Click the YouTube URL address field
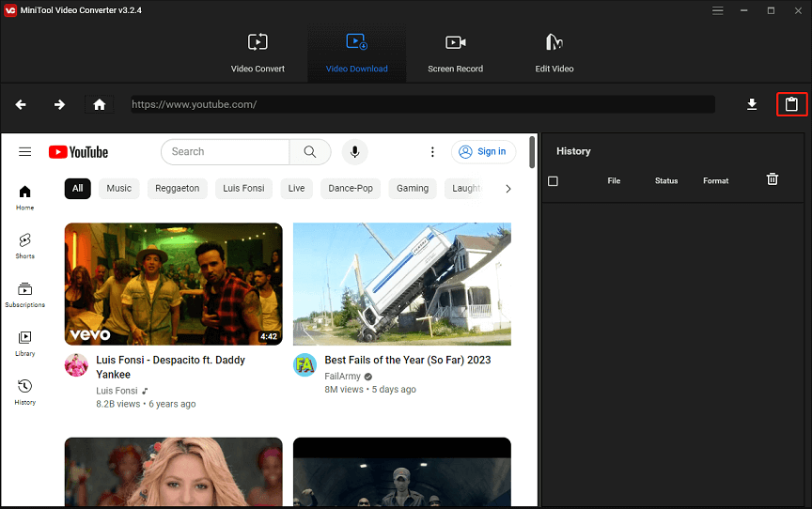Screen dimensions: 812x509 pos(423,104)
